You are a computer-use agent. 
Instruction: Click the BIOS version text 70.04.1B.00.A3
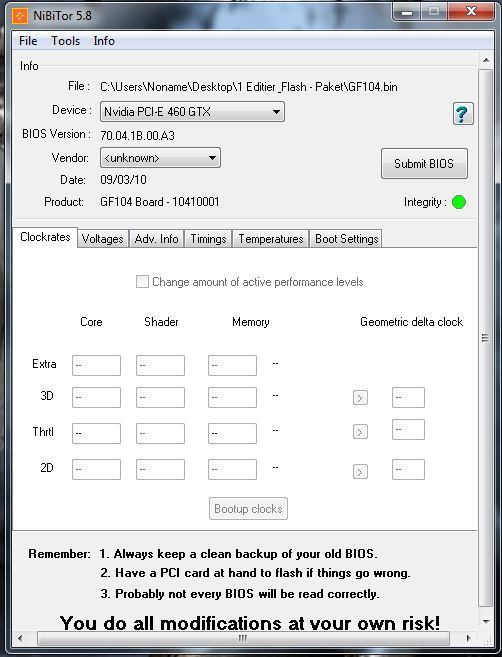(x=137, y=136)
